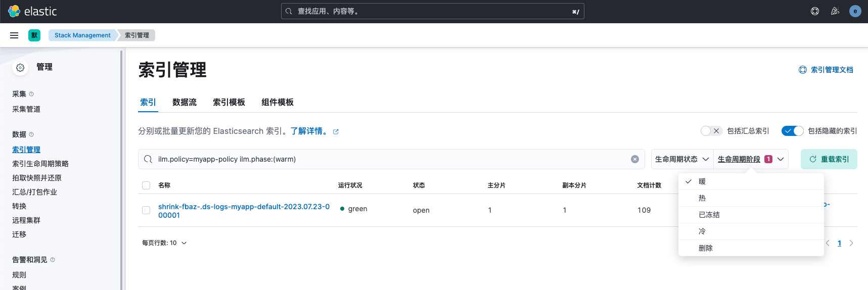This screenshot has height=290, width=868.
Task: Collapse the 生命周期阶段 filter dropdown
Action: (x=751, y=159)
